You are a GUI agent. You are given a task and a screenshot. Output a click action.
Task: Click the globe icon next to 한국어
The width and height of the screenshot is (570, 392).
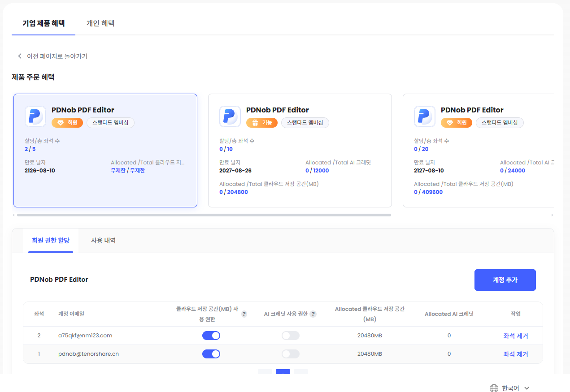494,388
